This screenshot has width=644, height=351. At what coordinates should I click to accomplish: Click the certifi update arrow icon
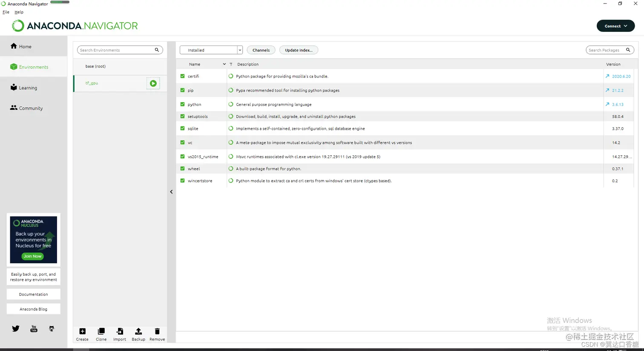(x=607, y=76)
